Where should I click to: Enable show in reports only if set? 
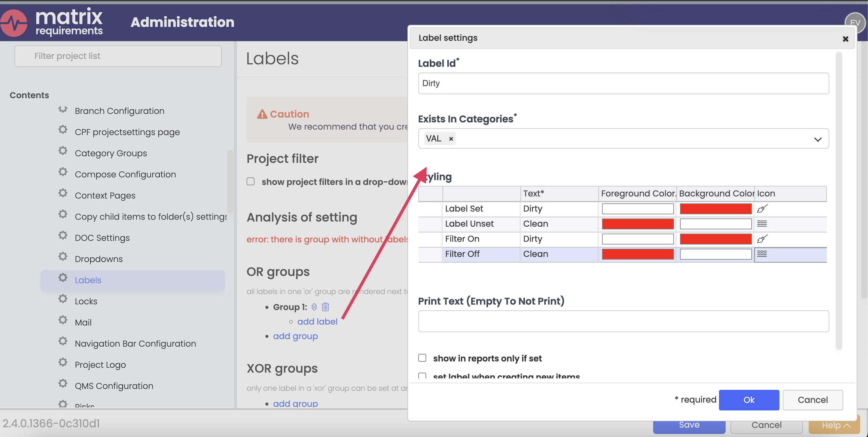pyautogui.click(x=422, y=358)
